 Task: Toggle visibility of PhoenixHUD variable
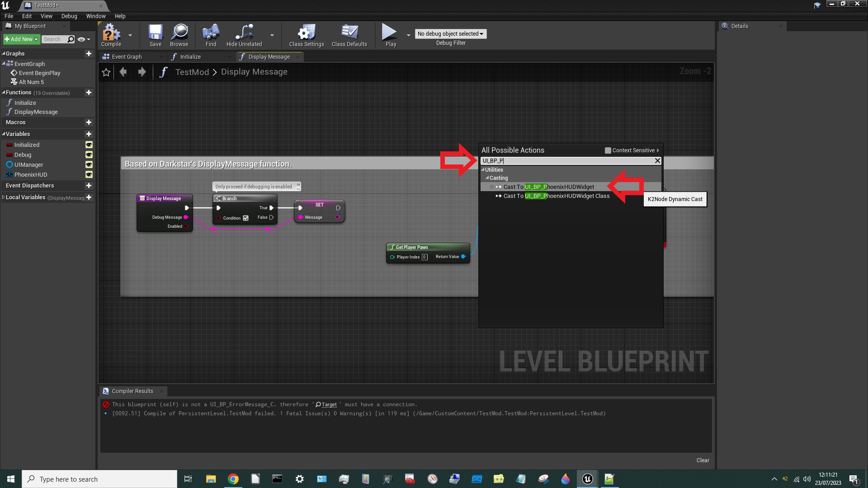click(x=89, y=174)
